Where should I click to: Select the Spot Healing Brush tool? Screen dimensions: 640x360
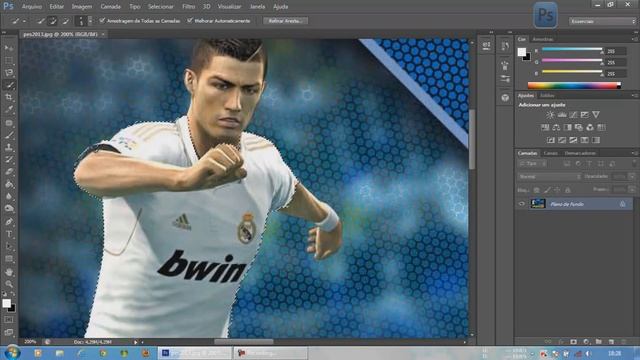9,122
